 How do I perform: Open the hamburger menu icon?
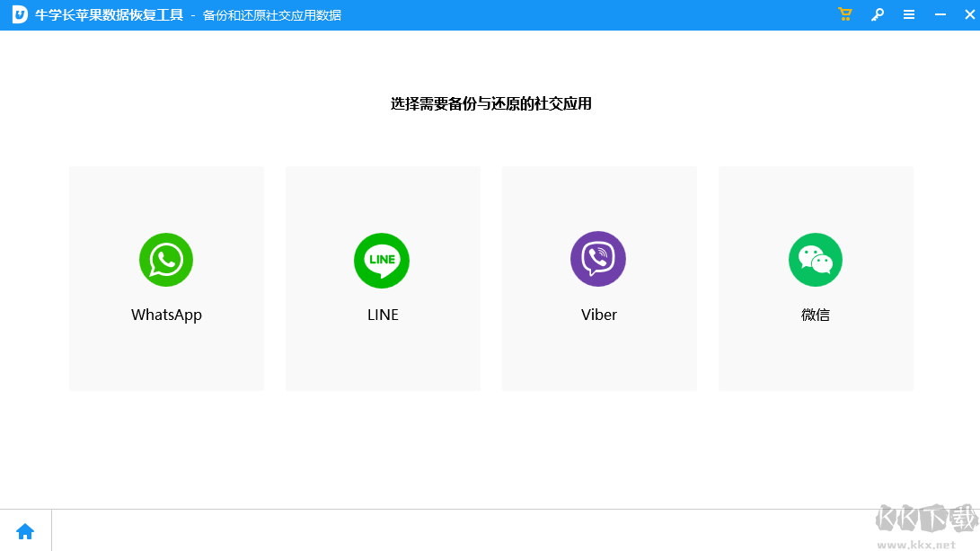[x=909, y=14]
